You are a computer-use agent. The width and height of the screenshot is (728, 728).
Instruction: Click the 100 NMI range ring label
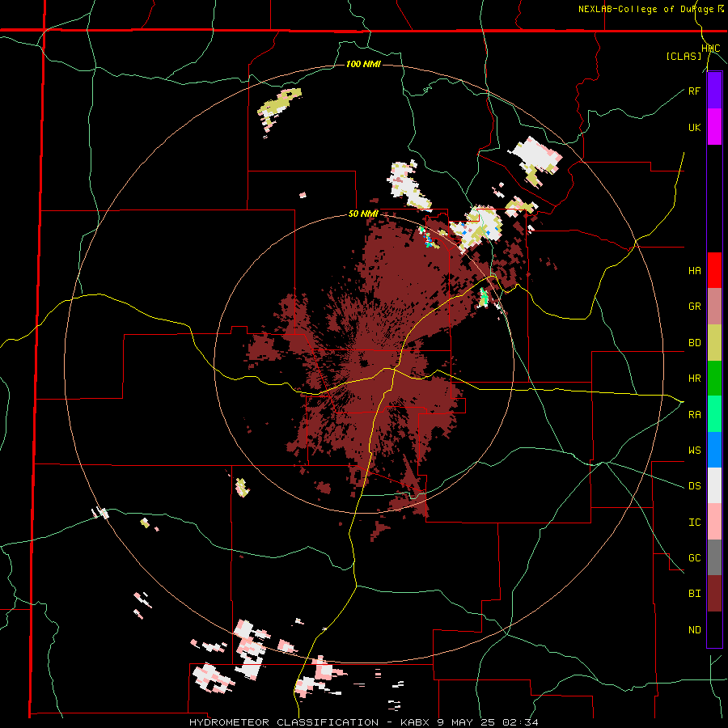[x=363, y=64]
